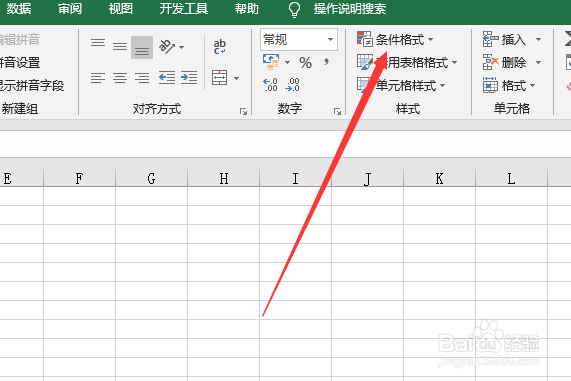Click 显示拼音字段 button
Screen dimensions: 571x381
[x=32, y=86]
